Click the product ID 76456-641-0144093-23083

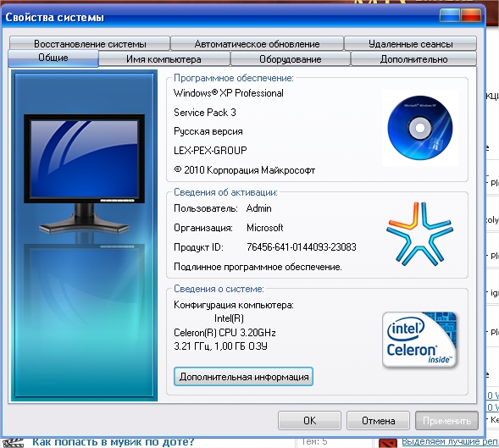click(302, 247)
